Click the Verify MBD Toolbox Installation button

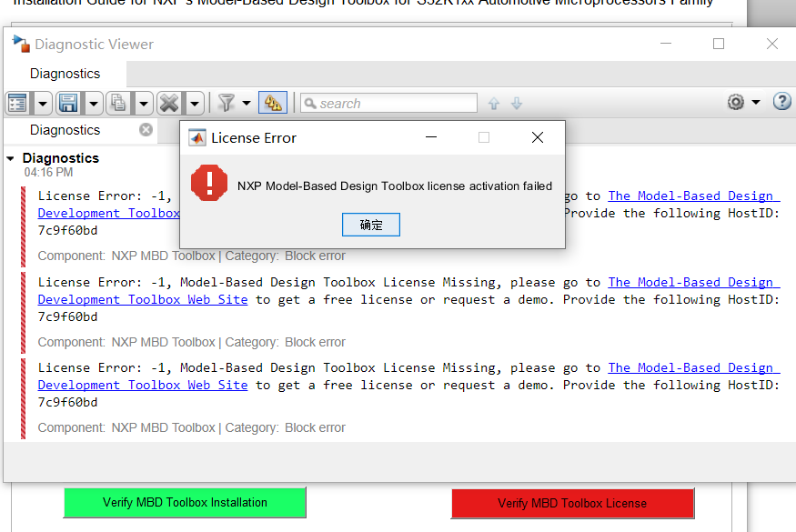(x=185, y=503)
